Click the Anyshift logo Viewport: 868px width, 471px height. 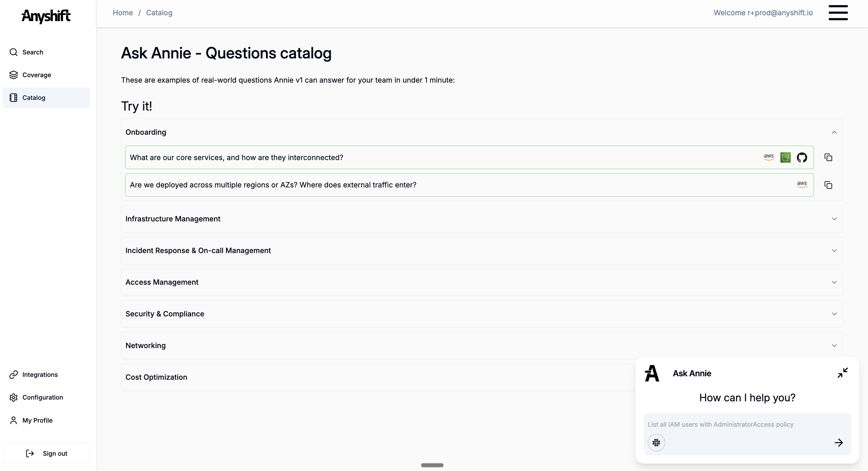(46, 16)
